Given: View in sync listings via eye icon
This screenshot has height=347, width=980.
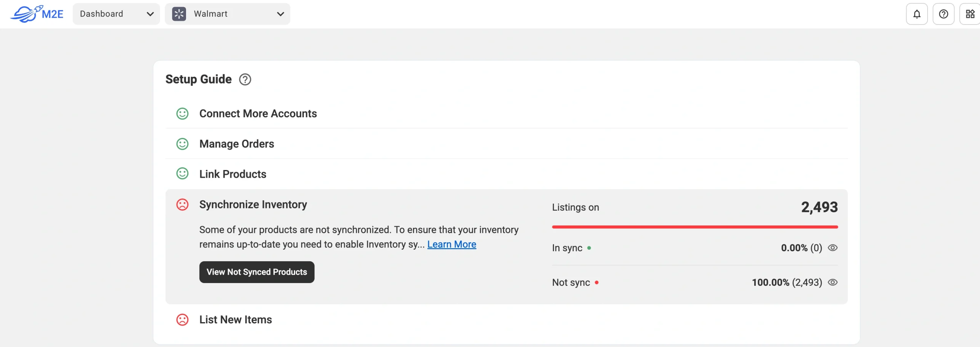Looking at the screenshot, I should [833, 248].
